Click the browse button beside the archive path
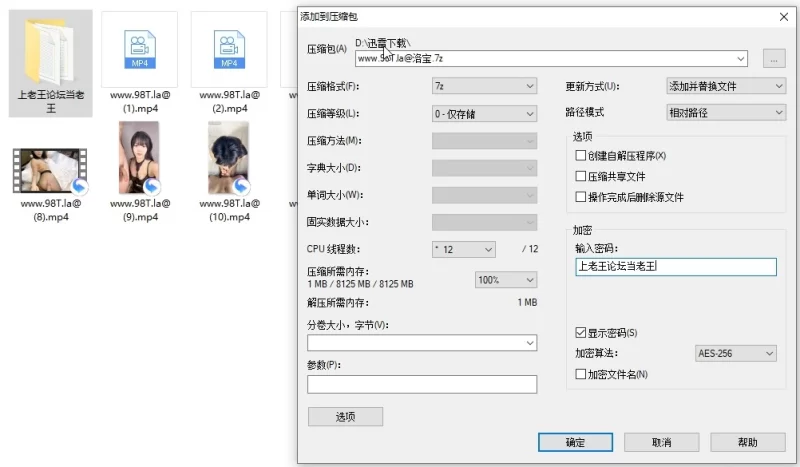 pyautogui.click(x=774, y=58)
